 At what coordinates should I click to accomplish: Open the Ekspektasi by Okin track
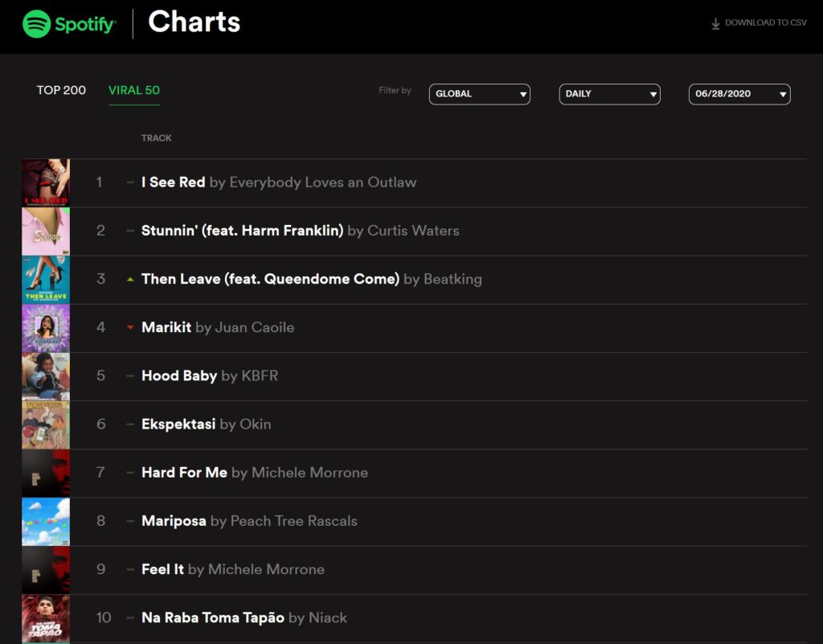pyautogui.click(x=207, y=424)
